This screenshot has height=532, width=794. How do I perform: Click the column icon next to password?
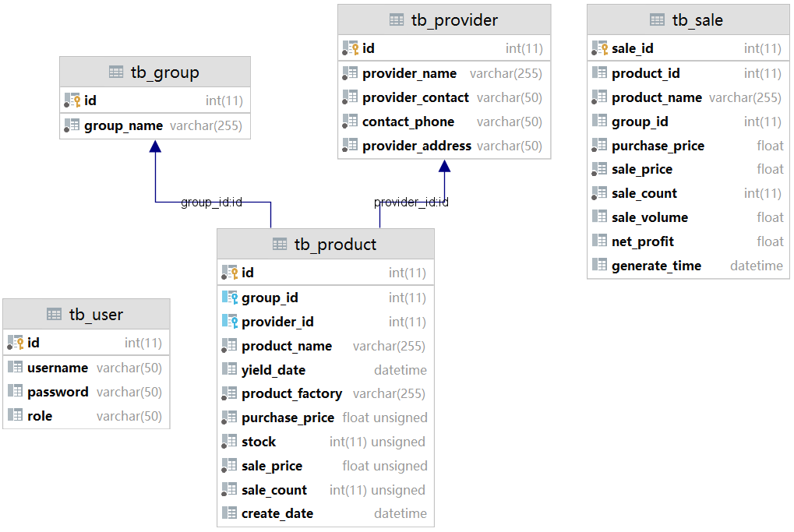pyautogui.click(x=15, y=392)
